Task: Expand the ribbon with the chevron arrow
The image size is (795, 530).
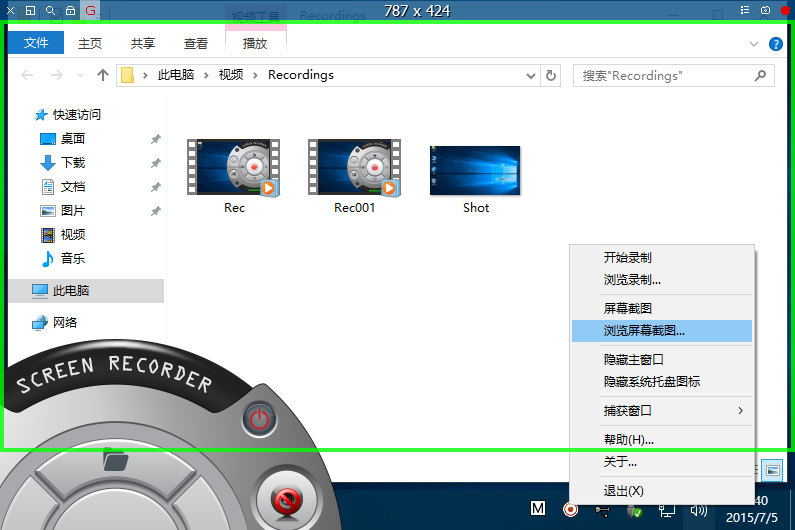Action: [754, 44]
